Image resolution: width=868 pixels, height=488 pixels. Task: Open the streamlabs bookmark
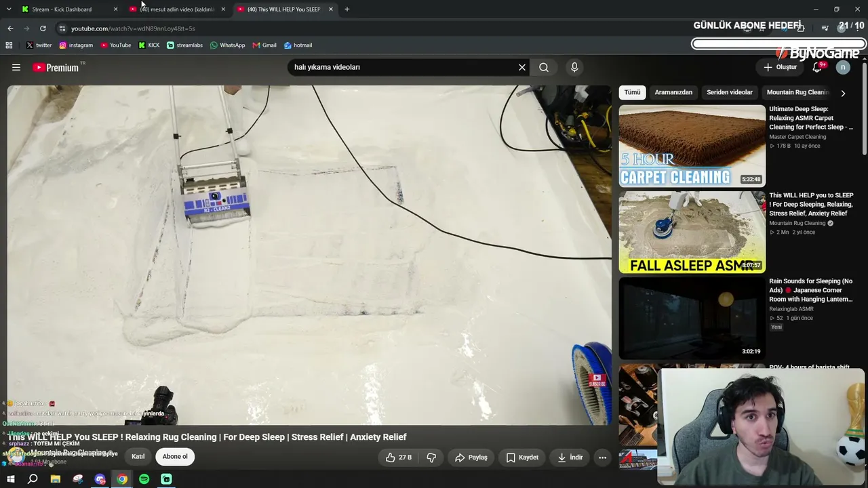pos(184,45)
